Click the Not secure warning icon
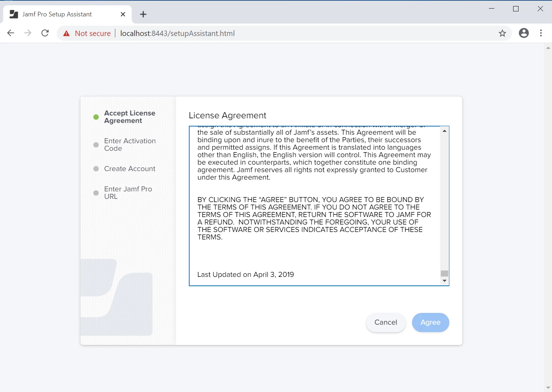Screen dimensions: 552x392 67,33
